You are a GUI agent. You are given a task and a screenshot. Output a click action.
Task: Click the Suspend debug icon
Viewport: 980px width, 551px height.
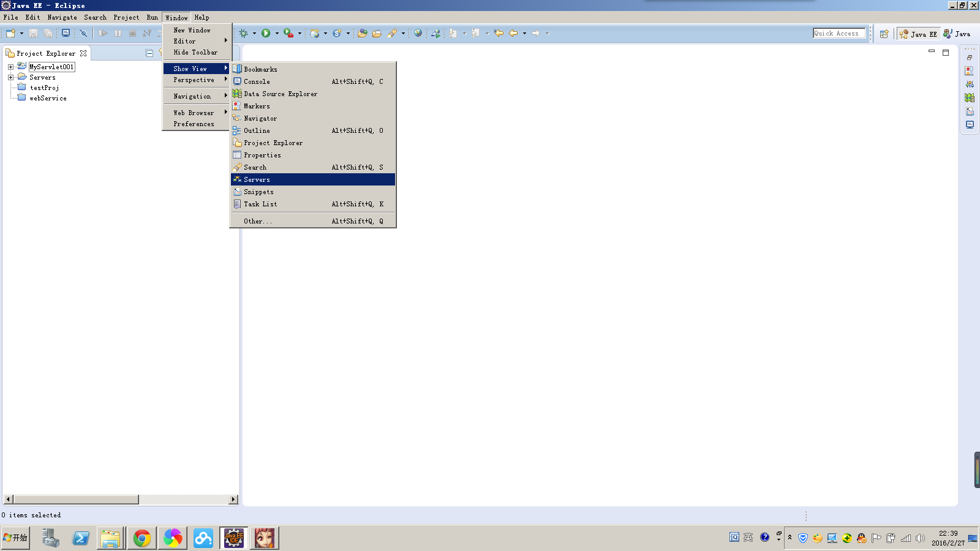click(x=118, y=34)
